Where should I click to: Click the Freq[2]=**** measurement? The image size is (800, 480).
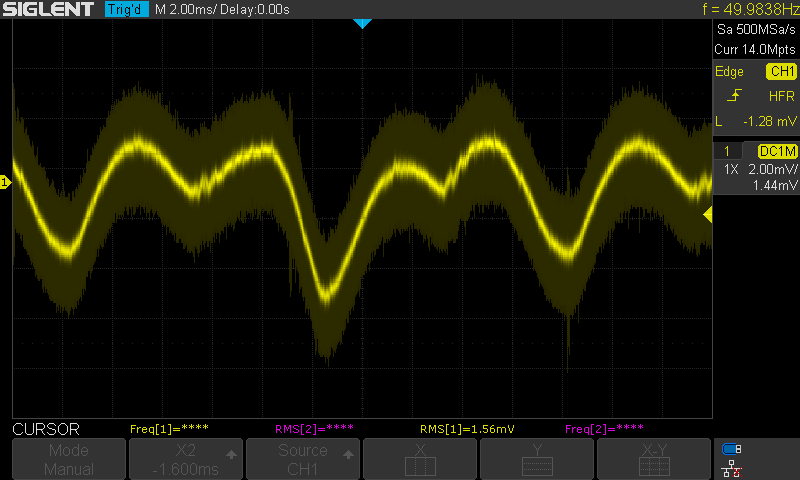coord(604,429)
